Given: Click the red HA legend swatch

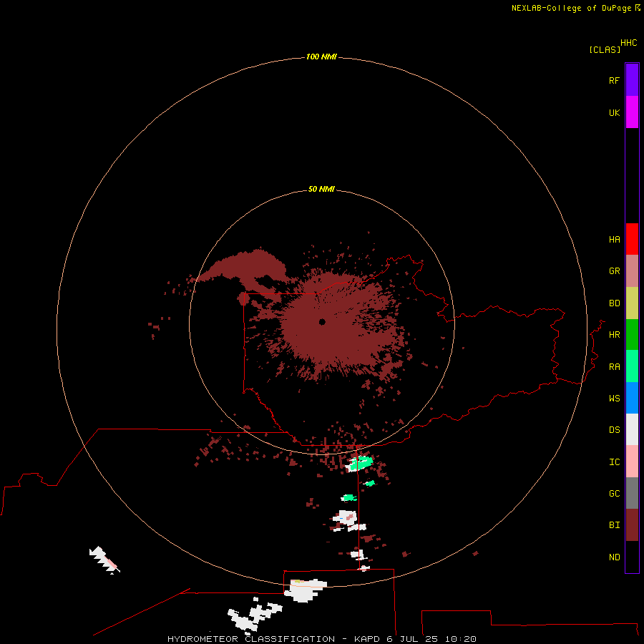Looking at the screenshot, I should pyautogui.click(x=632, y=239).
